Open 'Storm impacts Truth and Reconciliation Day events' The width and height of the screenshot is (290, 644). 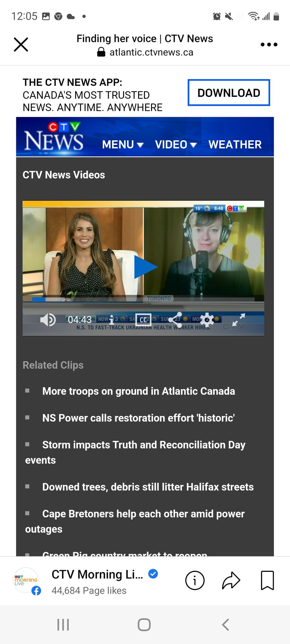click(135, 452)
